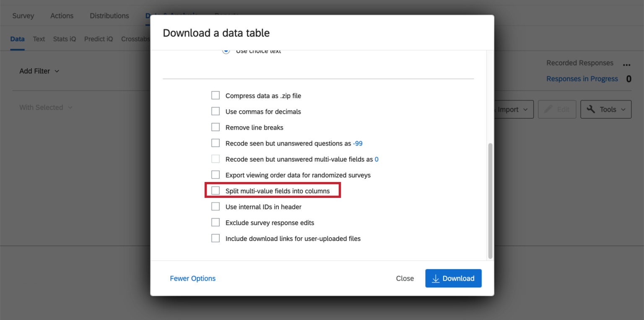This screenshot has width=644, height=320.
Task: Open the Responses in Progress view
Action: tap(582, 78)
